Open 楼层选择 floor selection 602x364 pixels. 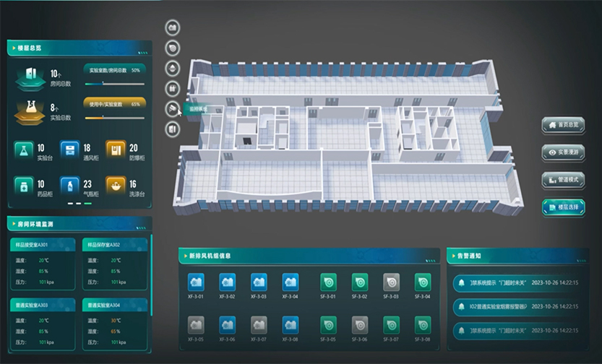click(564, 207)
